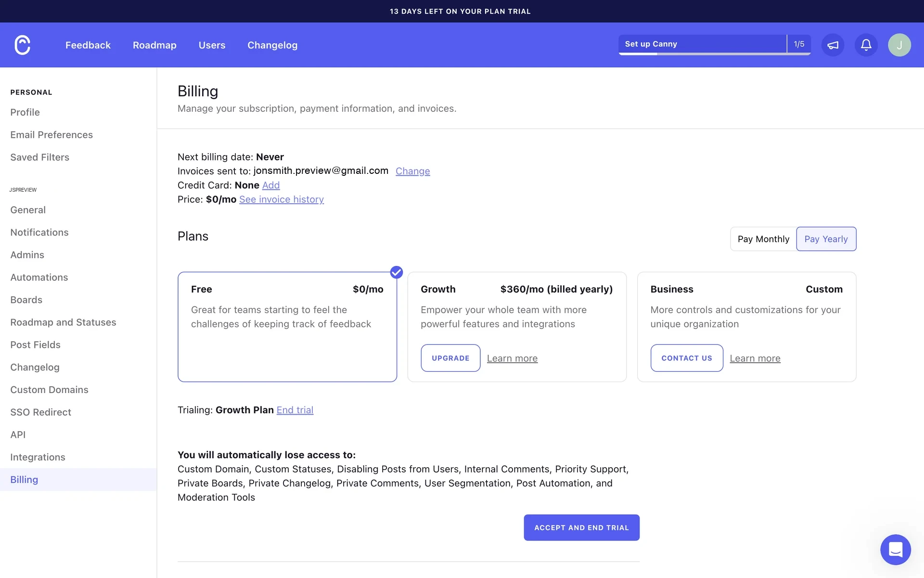924x578 pixels.
Task: Open the notifications bell icon
Action: point(866,45)
